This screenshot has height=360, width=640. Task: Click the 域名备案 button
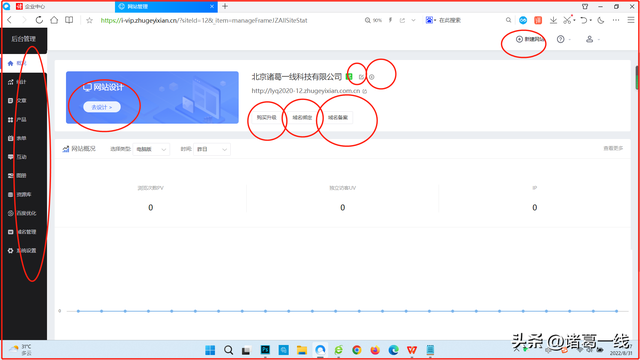(338, 118)
